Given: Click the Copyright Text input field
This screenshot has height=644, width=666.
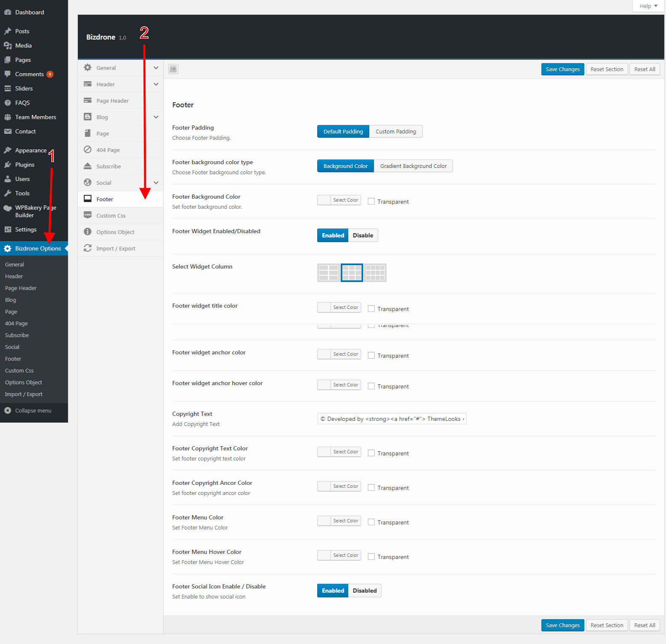Looking at the screenshot, I should pos(392,419).
